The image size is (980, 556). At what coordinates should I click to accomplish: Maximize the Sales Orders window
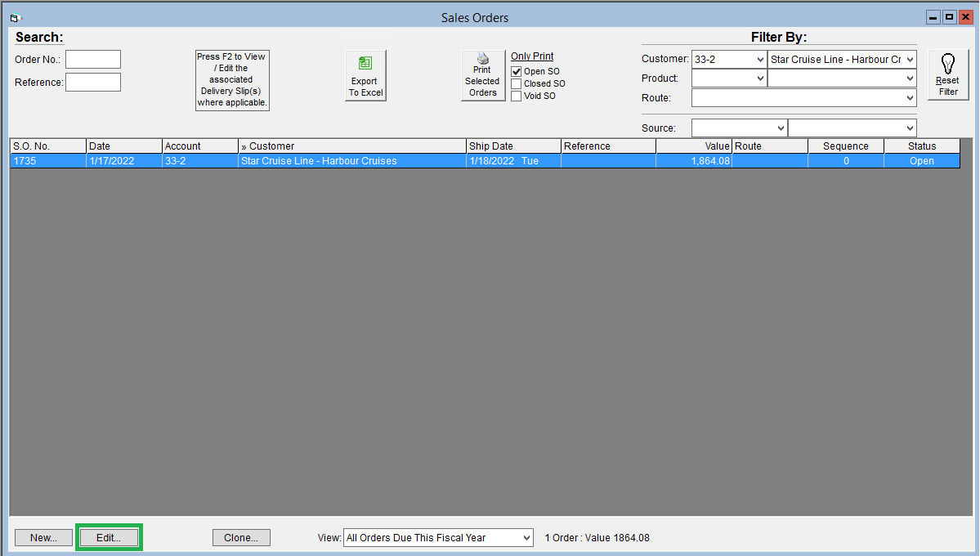click(950, 17)
